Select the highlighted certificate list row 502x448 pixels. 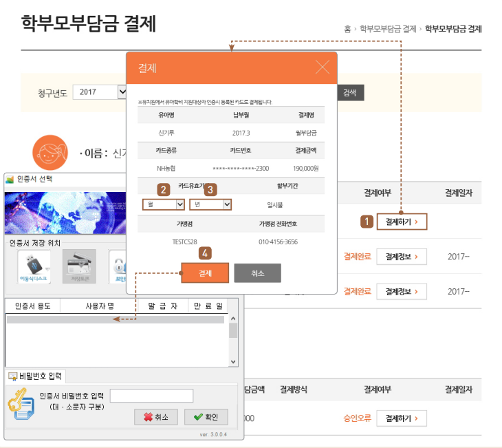116,319
